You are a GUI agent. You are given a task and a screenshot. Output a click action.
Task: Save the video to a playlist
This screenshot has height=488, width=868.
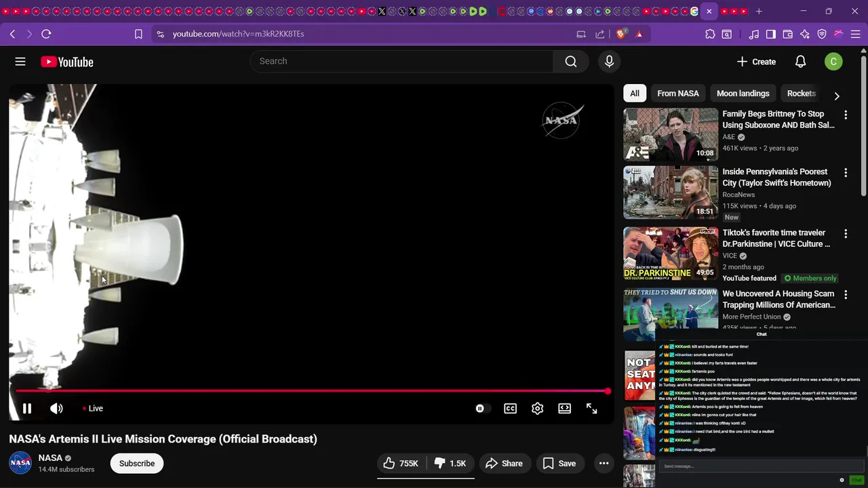pos(559,464)
